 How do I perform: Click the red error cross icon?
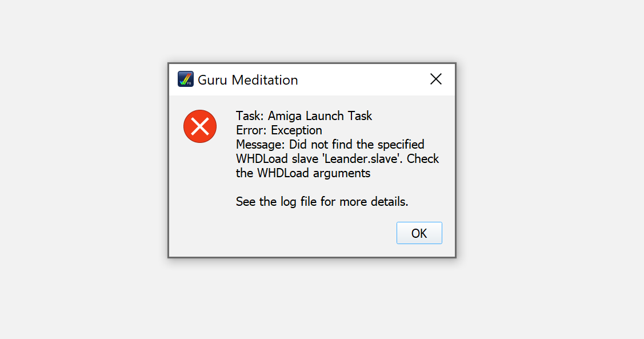[200, 126]
